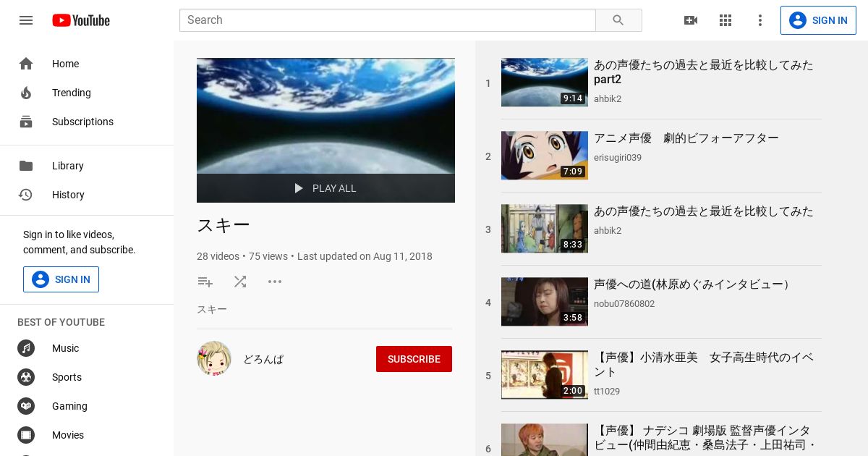Viewport: 868px width, 456px height.
Task: Open title 【声優】小清水亜美 女子高生時代のイベント
Action: (704, 365)
